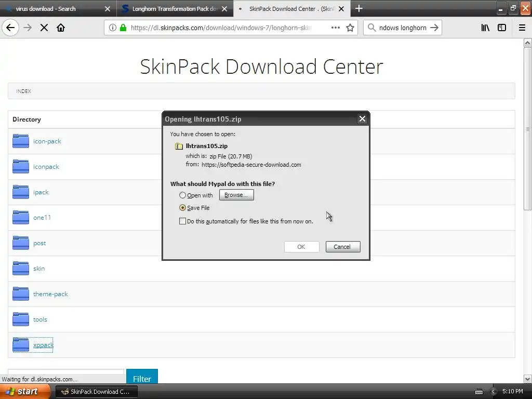The width and height of the screenshot is (532, 399).
Task: Open the iconpack folder link
Action: point(46,167)
